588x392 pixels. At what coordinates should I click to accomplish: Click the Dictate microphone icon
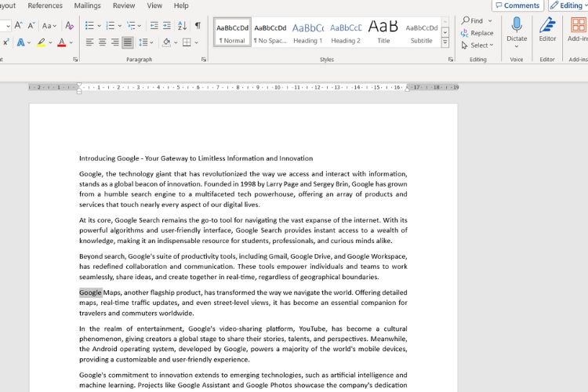(x=517, y=25)
